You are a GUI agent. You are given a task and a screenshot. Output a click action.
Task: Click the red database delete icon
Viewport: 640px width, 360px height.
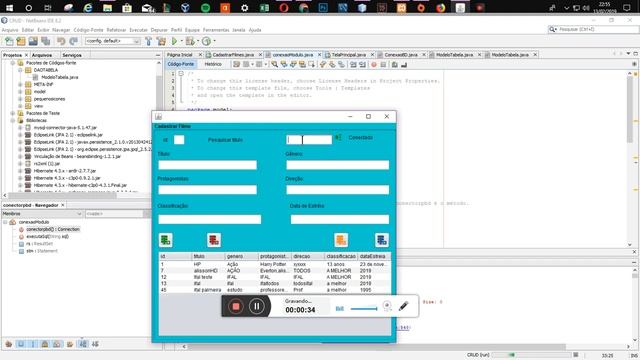214,240
